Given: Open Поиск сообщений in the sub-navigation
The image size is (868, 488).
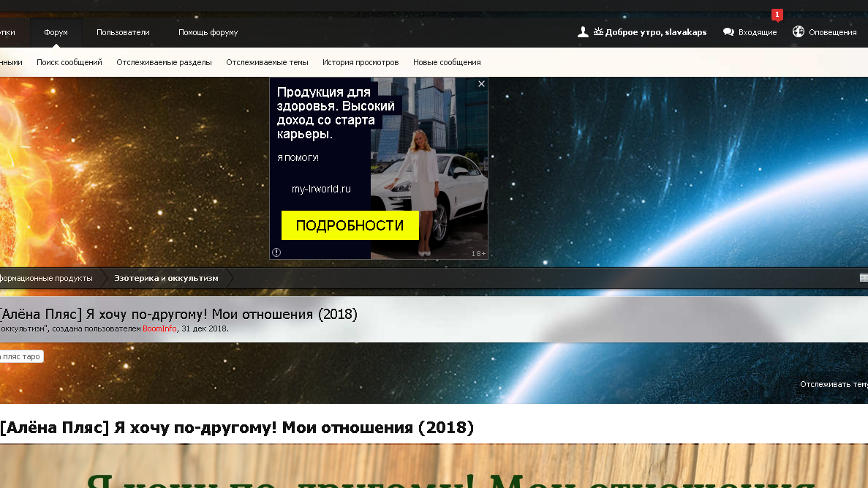Looking at the screenshot, I should (x=69, y=62).
